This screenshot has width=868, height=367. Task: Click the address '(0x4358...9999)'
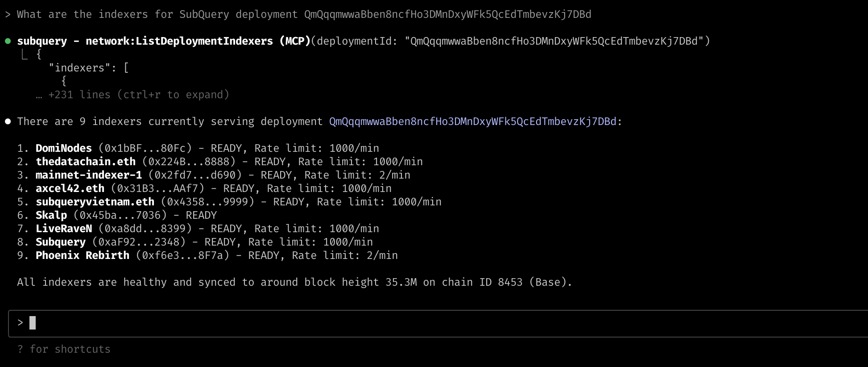click(207, 202)
